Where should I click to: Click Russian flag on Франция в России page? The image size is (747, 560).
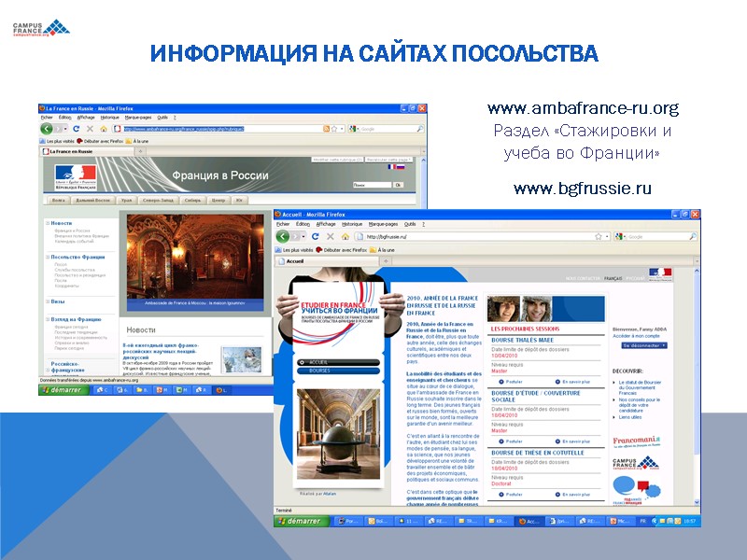401,167
